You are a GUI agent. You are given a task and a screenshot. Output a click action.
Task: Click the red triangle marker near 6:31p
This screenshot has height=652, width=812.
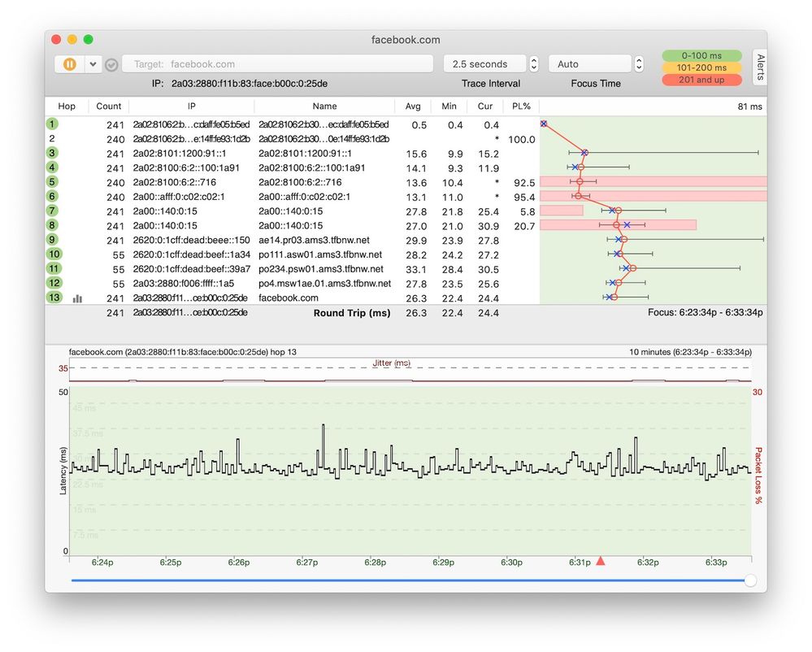point(600,560)
